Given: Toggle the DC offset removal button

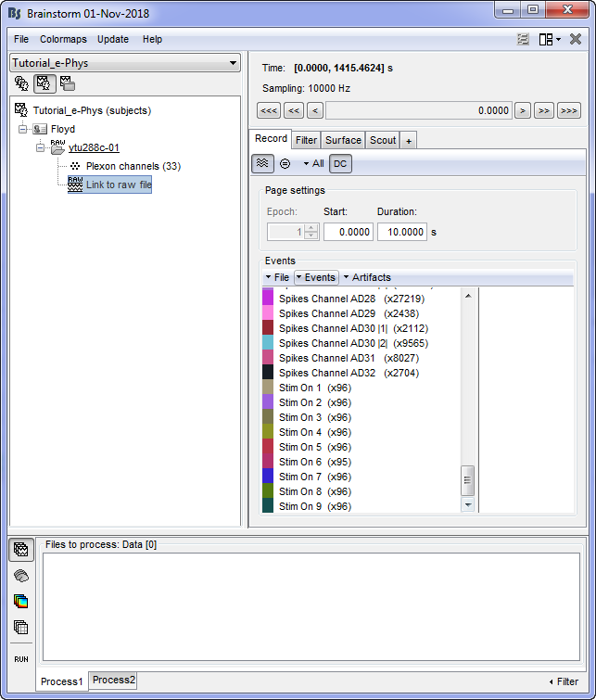Looking at the screenshot, I should [340, 163].
